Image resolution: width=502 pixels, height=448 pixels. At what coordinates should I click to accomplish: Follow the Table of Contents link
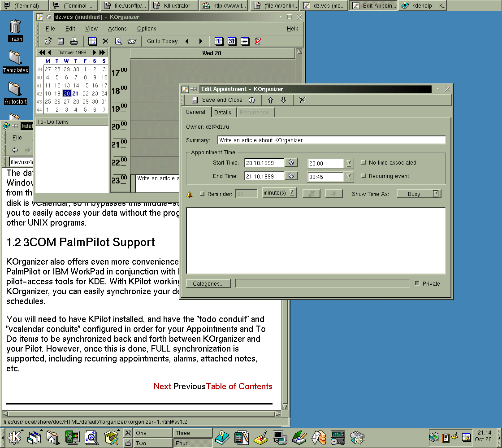239,386
